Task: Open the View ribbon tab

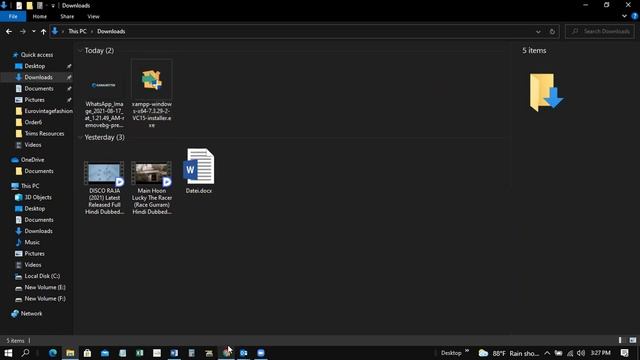Action: [x=93, y=16]
